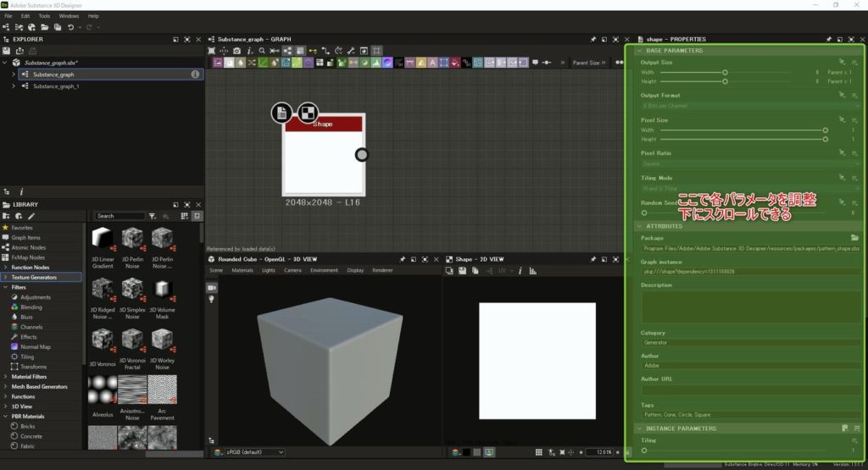Click the open package folder icon
868x470 pixels.
[x=45, y=27]
